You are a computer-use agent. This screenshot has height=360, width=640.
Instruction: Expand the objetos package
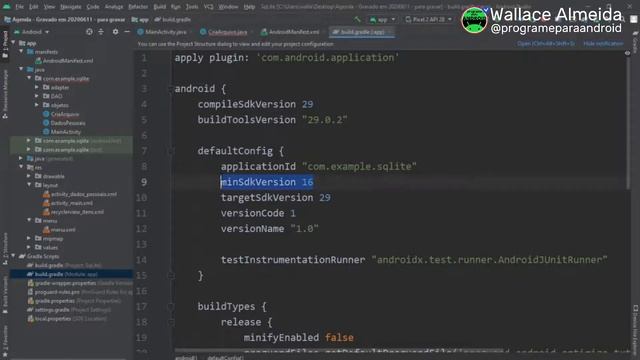click(37, 105)
